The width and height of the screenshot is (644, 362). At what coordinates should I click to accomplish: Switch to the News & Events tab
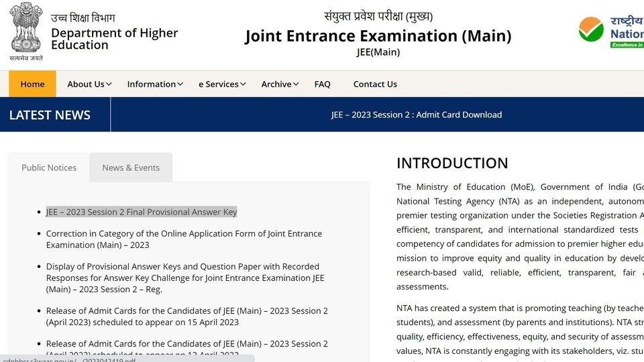coord(131,168)
